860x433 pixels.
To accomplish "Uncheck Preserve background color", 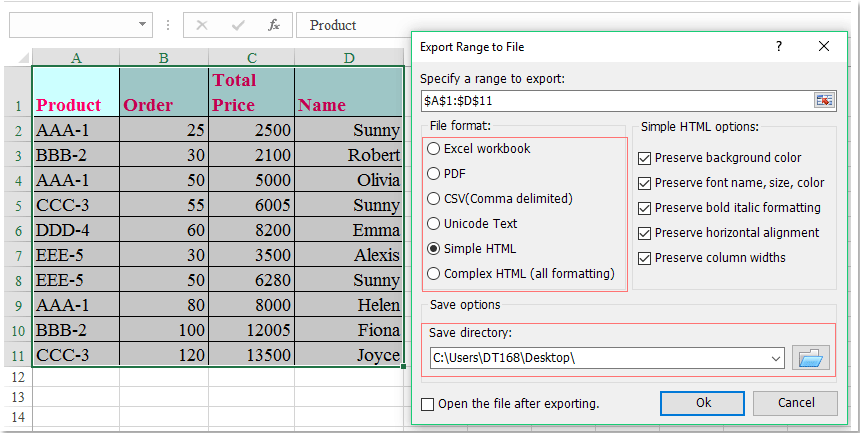I will [x=645, y=159].
